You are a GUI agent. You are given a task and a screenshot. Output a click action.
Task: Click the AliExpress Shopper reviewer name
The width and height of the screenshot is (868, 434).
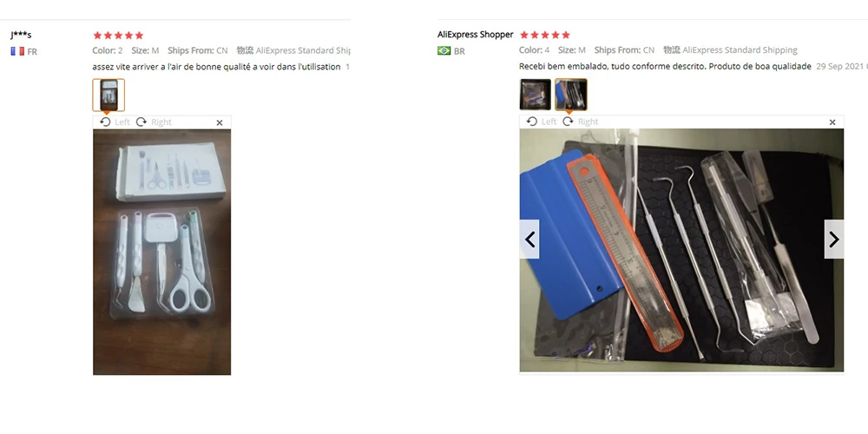pos(476,35)
